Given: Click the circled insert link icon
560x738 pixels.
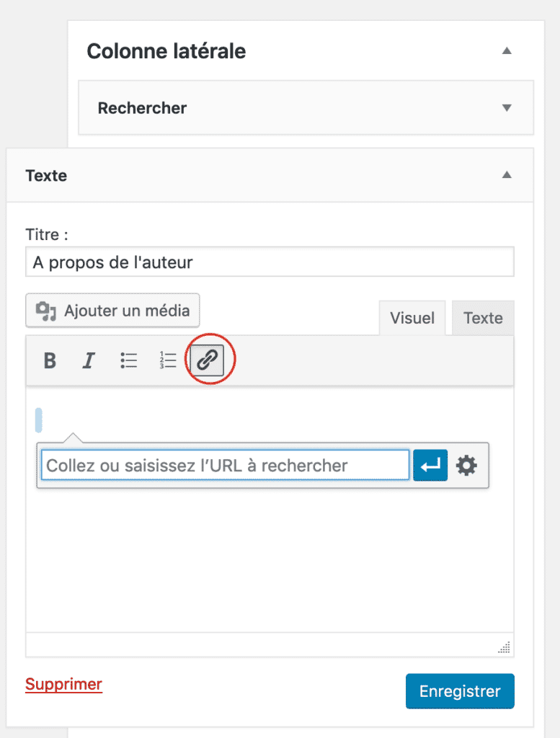Looking at the screenshot, I should tap(207, 360).
